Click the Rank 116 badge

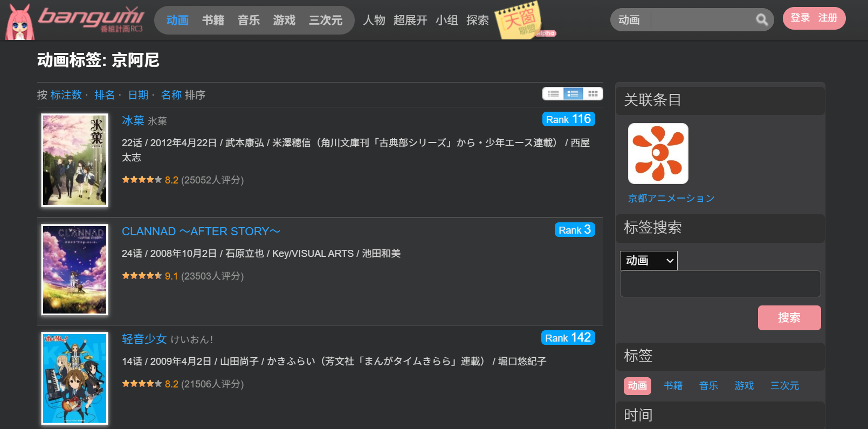(569, 119)
